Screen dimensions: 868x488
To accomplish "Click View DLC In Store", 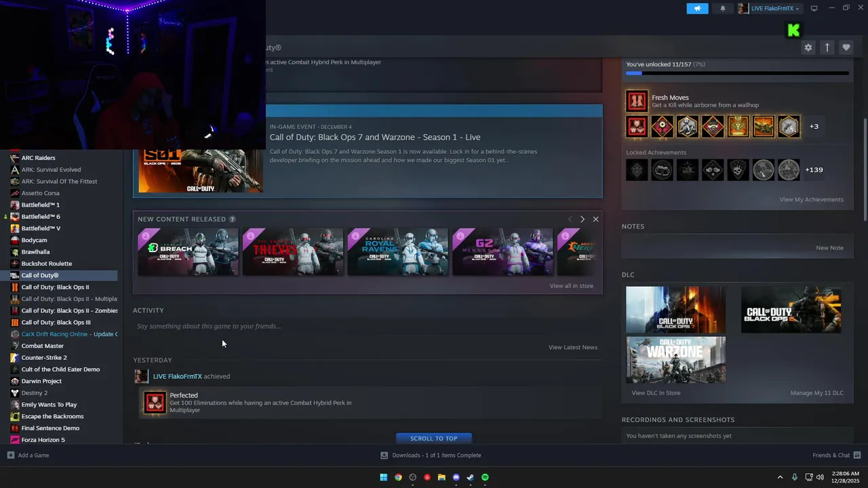I will [x=656, y=393].
